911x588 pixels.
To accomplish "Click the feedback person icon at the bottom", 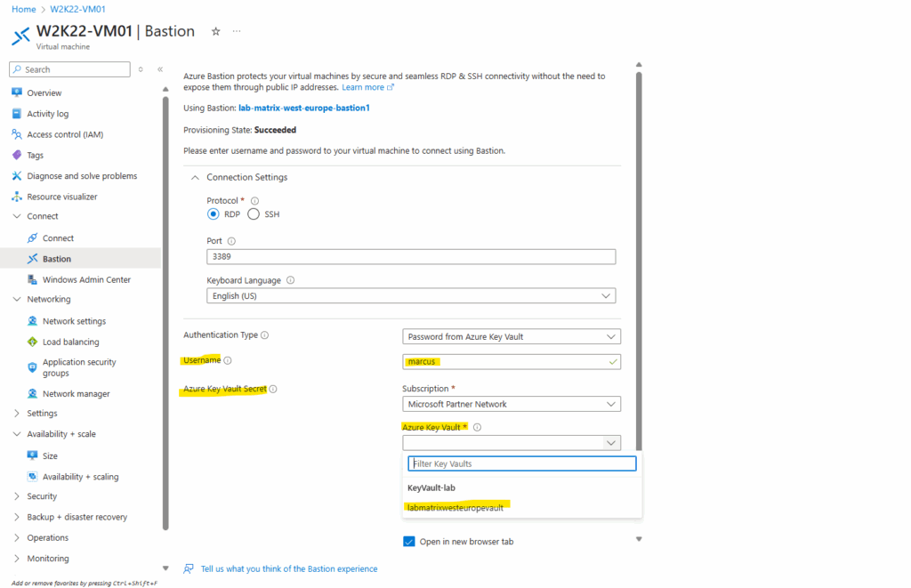I will tap(189, 568).
